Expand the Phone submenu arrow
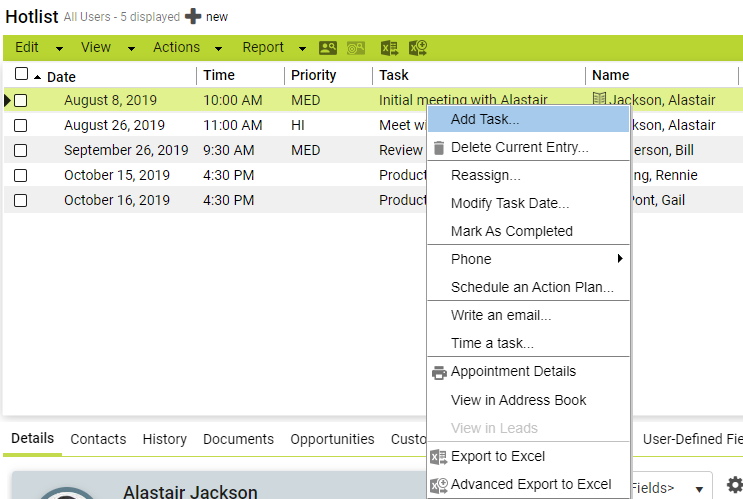Screen dimensions: 743x499 pyautogui.click(x=620, y=258)
